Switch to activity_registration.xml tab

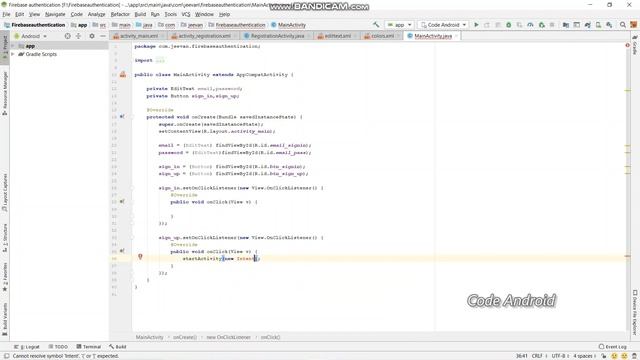click(204, 36)
